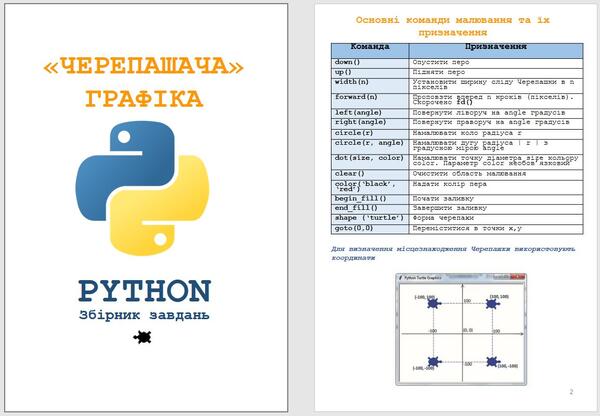Select the right(angle) table cell
The image size is (600, 416).
370,124
